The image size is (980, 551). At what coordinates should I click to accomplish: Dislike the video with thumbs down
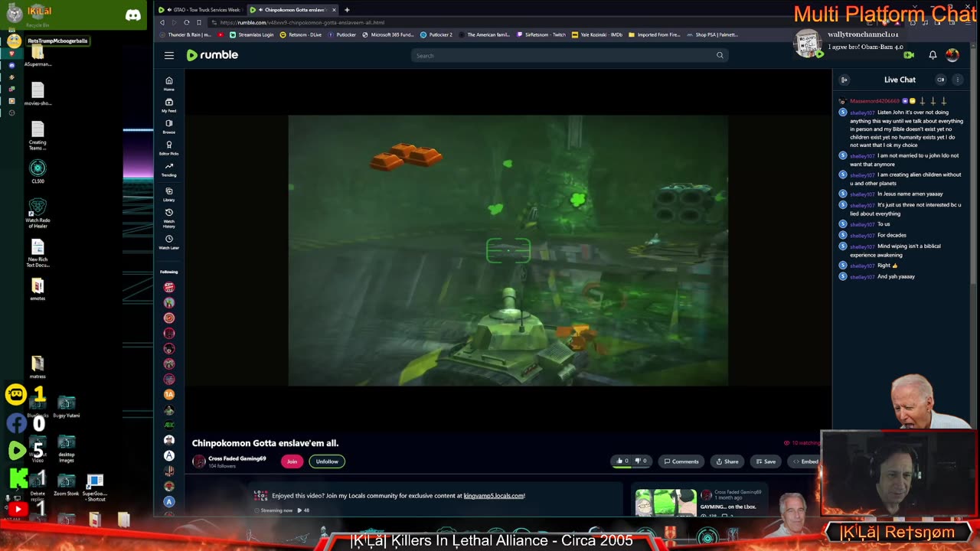642,461
